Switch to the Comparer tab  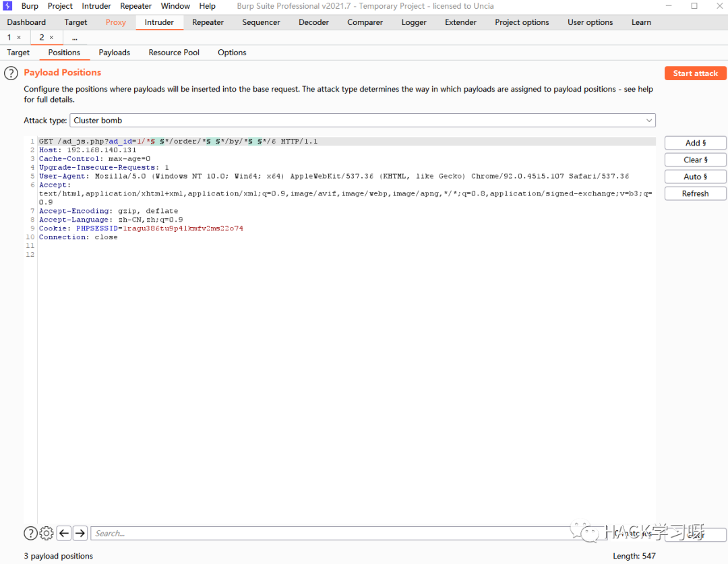click(365, 22)
